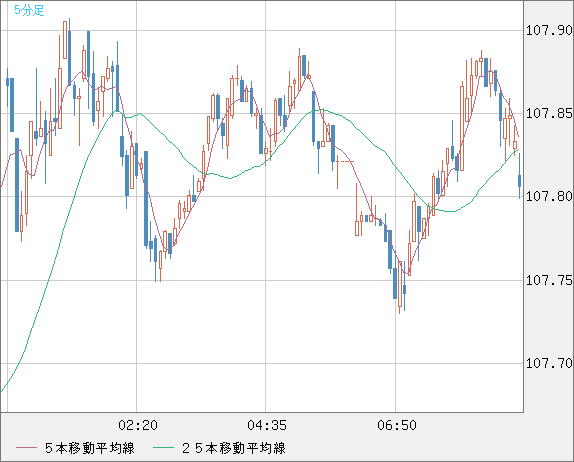Click the 5分足 timeframe label
This screenshot has width=574, height=462.
point(29,10)
